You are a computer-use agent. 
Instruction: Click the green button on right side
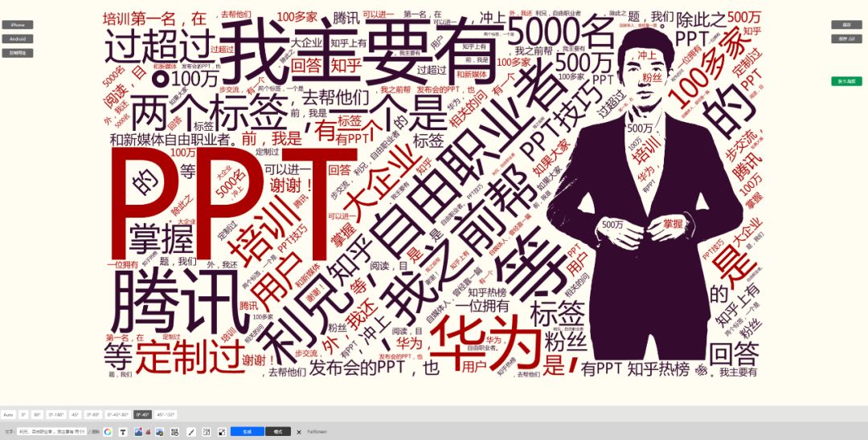coord(846,81)
